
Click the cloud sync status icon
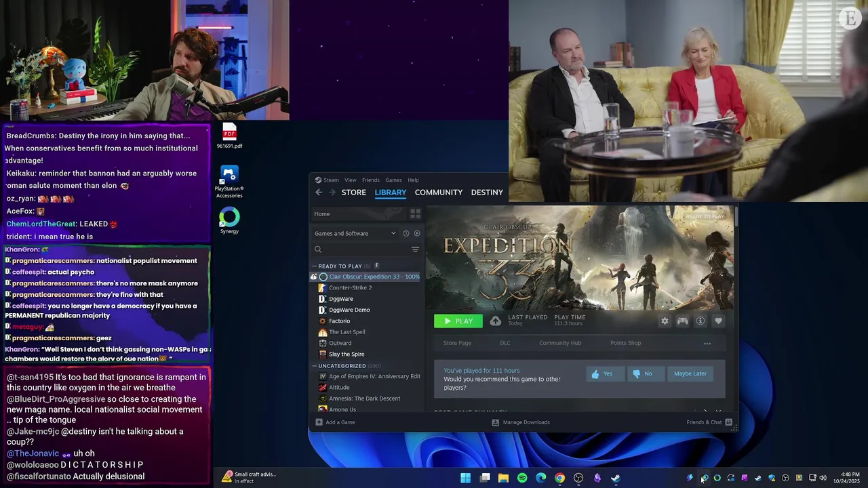[496, 321]
